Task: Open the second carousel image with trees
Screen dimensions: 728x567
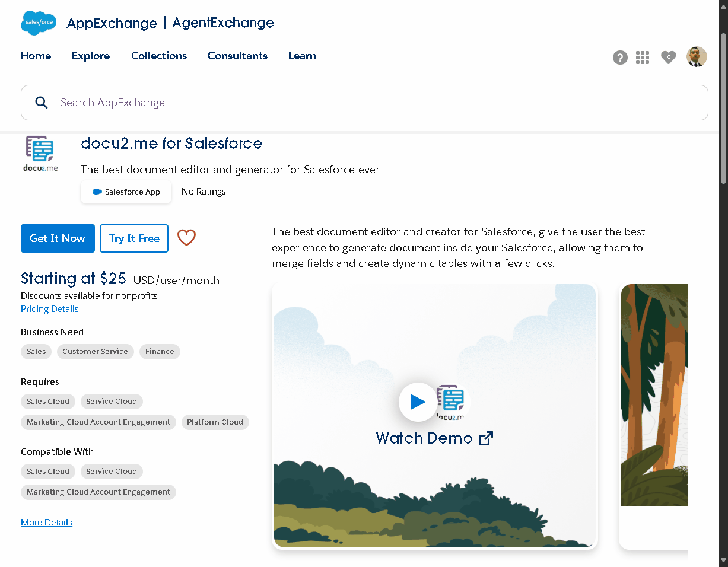Action: click(654, 395)
